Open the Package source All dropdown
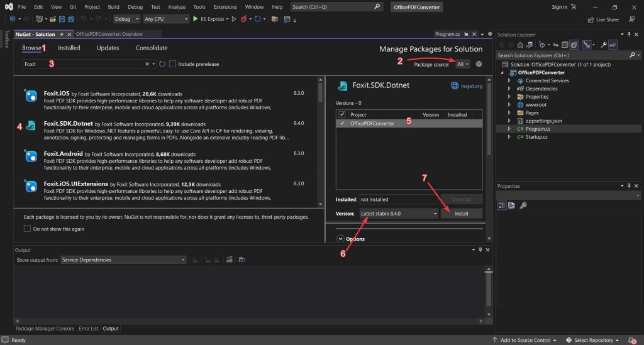 tap(462, 64)
